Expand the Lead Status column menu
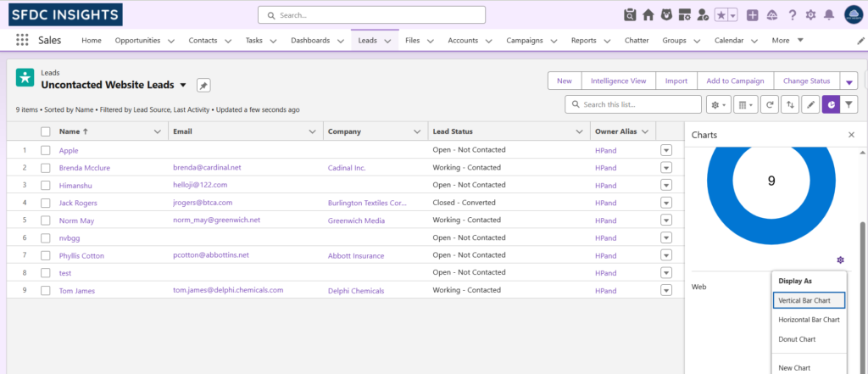The width and height of the screenshot is (868, 374). coord(577,131)
